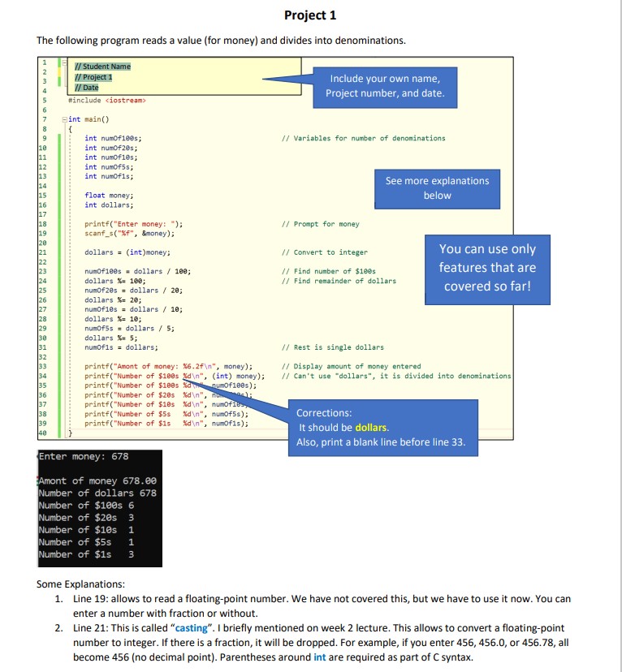Collapse the int main() fold marker
The width and height of the screenshot is (622, 672).
tap(65, 119)
